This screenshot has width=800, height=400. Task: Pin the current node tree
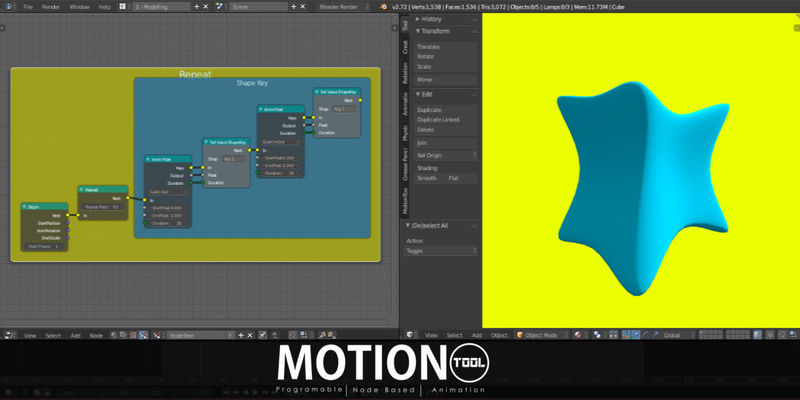(x=262, y=335)
